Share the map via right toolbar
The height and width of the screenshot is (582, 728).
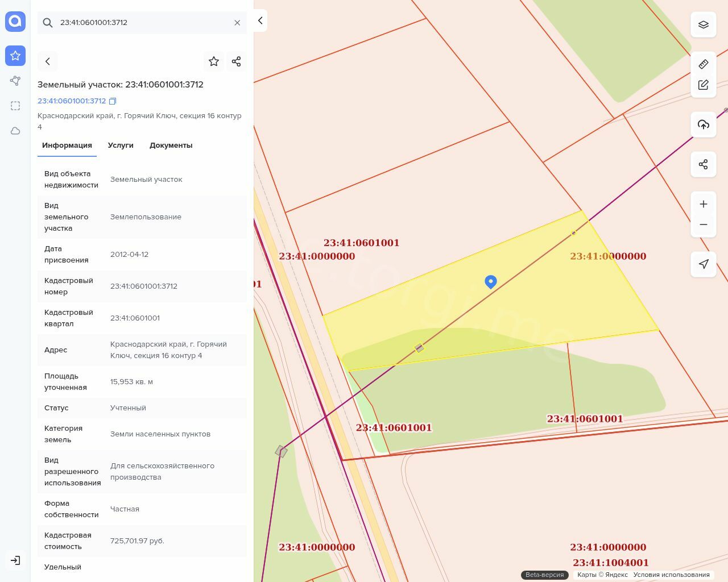pos(703,164)
